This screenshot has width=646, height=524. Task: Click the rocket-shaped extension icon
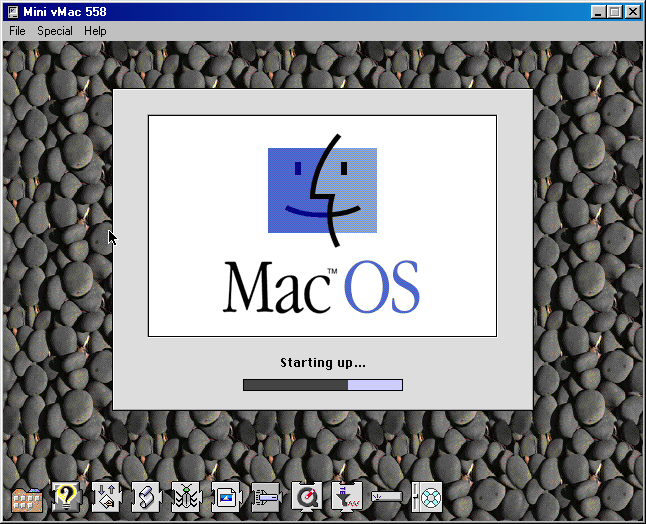tap(266, 497)
